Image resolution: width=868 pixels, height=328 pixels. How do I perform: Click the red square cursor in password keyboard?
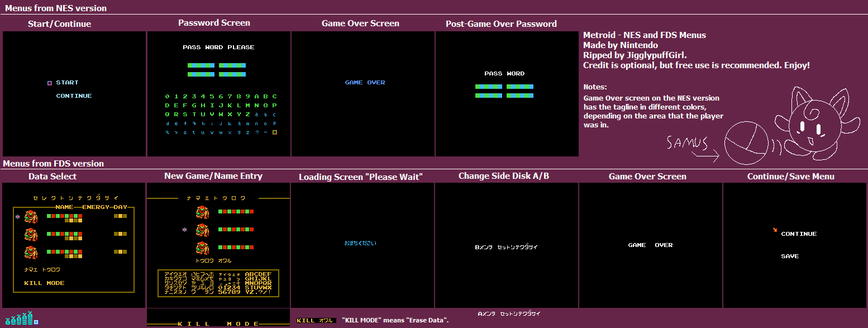274,132
